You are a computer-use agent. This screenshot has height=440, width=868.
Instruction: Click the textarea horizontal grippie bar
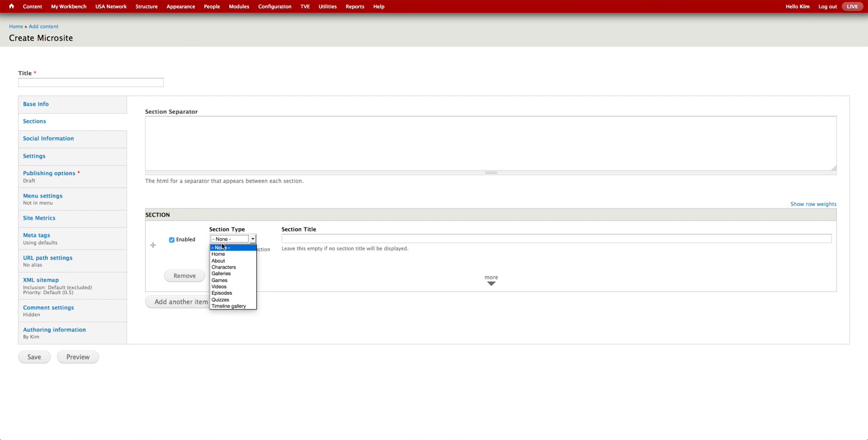point(491,173)
